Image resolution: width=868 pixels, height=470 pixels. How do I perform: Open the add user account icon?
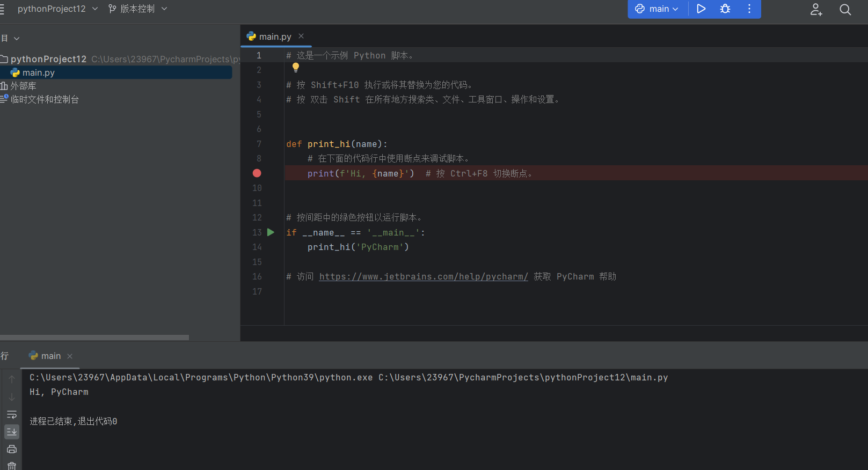point(816,9)
